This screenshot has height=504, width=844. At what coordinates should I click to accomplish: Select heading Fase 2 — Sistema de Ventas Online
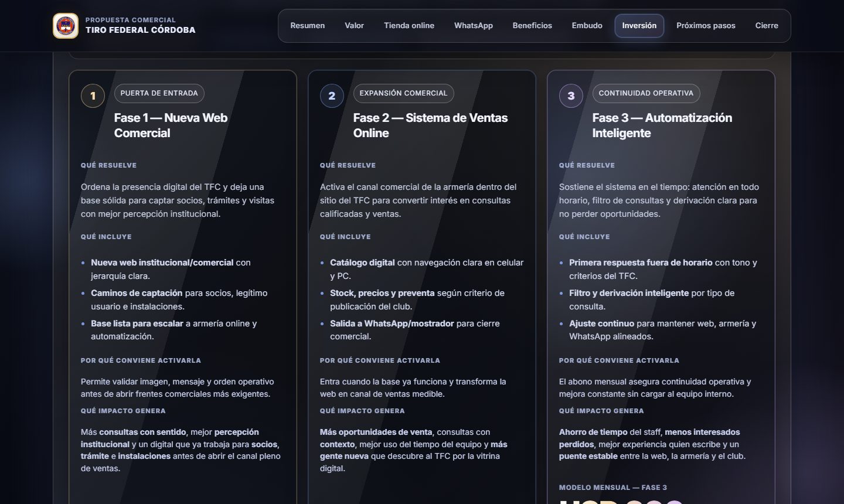tap(430, 125)
